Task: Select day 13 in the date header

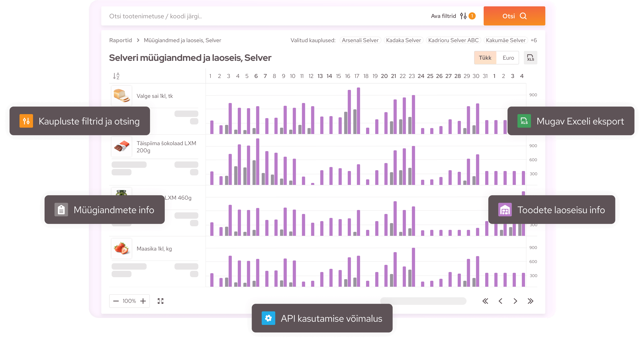Action: [x=320, y=76]
